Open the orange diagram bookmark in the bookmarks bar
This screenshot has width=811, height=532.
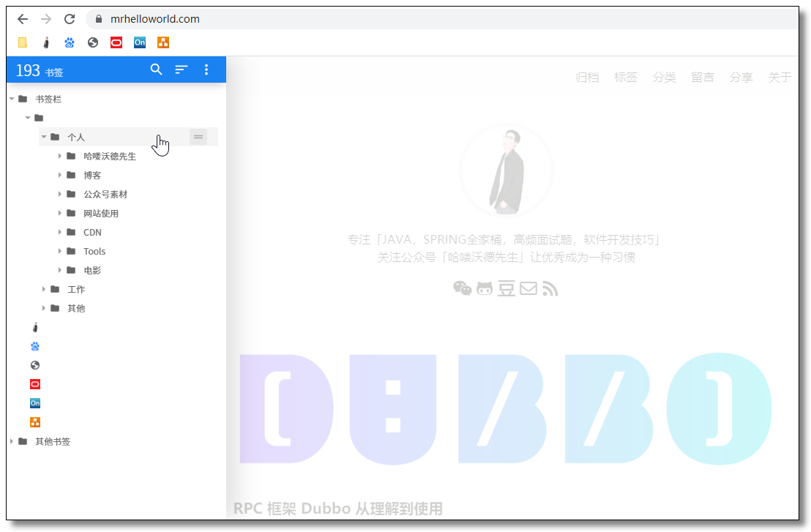click(163, 42)
